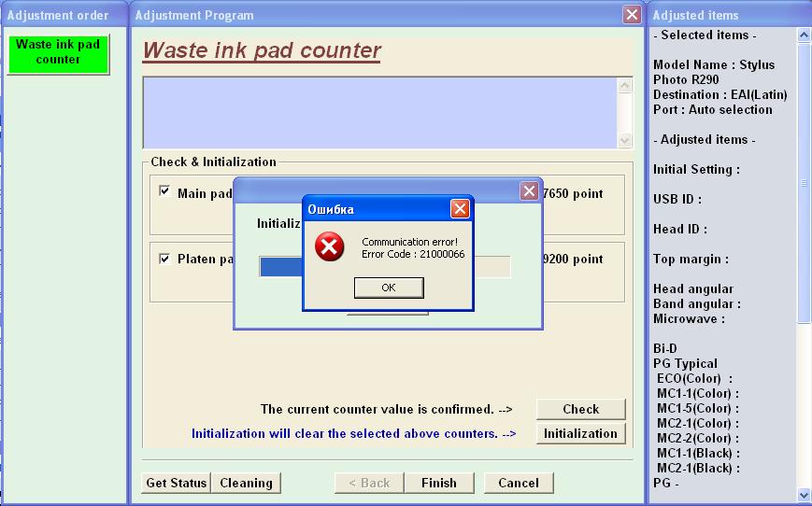Click 'USB ID :' entry

click(x=677, y=199)
